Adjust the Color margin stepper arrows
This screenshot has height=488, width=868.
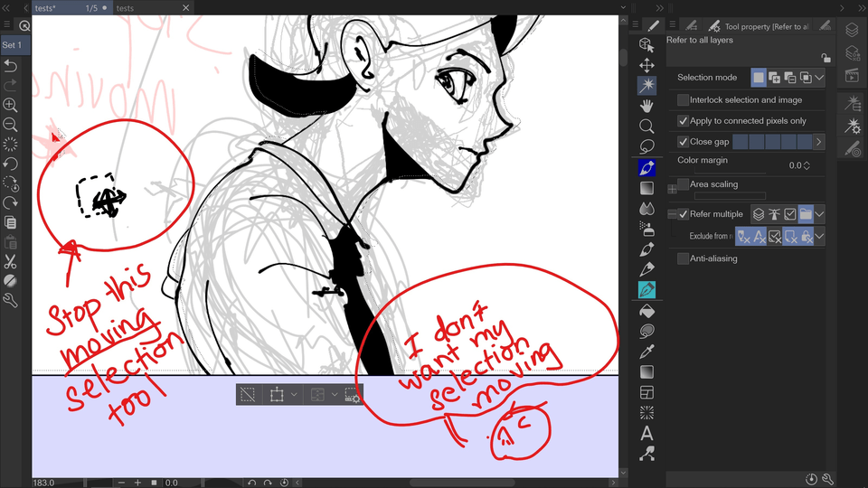[x=807, y=165]
